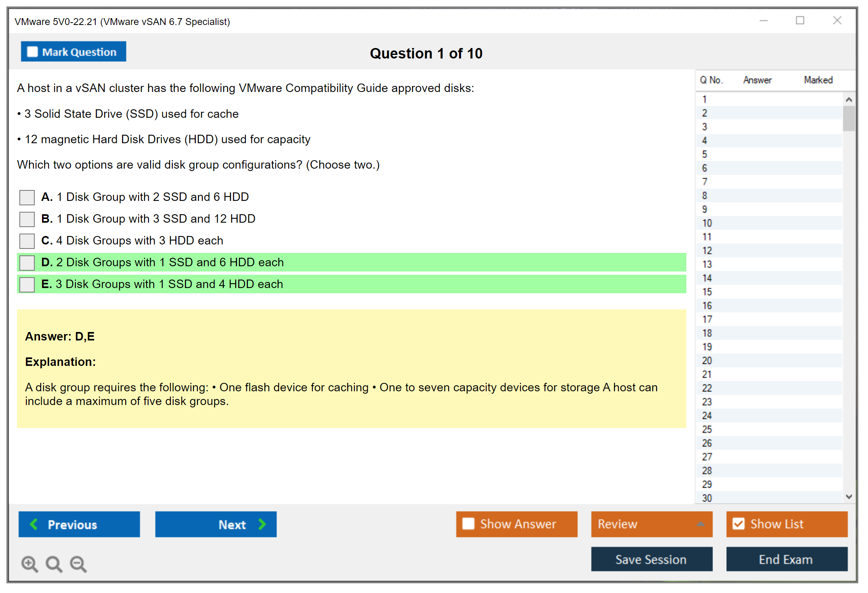Image resolution: width=868 pixels, height=593 pixels.
Task: Tick the Mark Question checkbox
Action: click(32, 52)
